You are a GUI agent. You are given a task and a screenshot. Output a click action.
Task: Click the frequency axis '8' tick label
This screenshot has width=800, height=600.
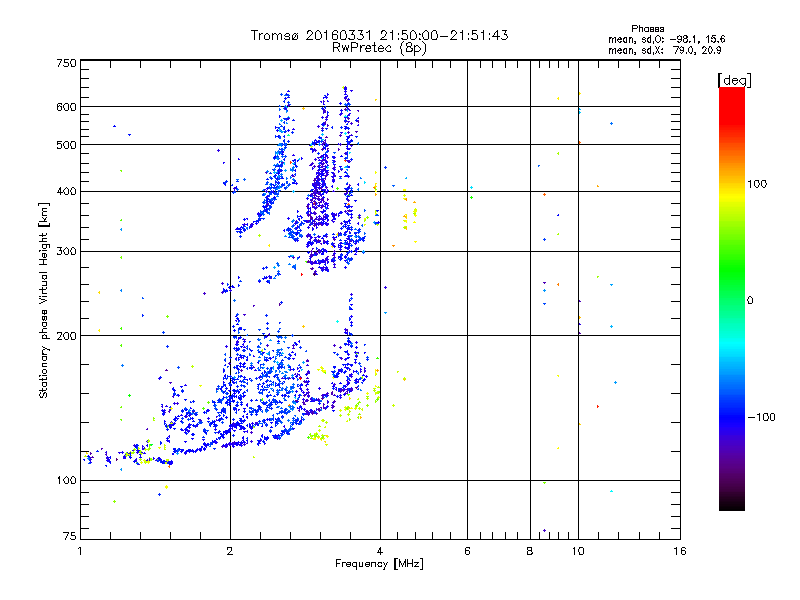530,551
